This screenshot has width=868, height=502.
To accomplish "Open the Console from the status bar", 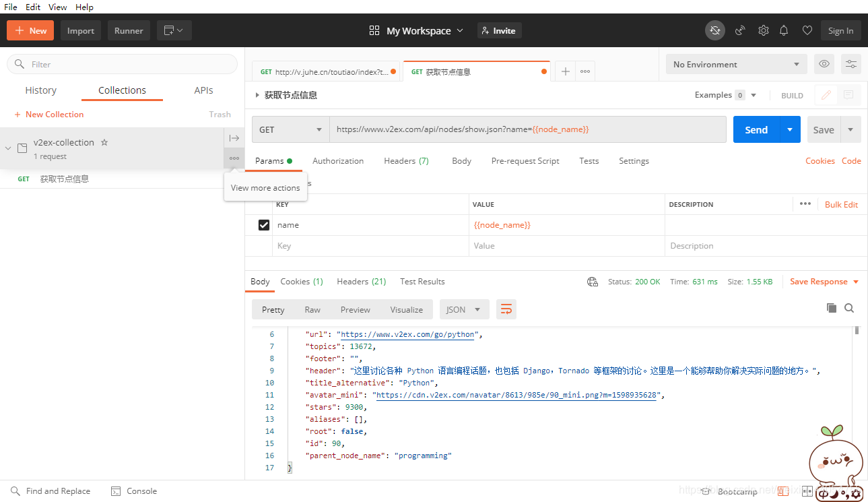I will pyautogui.click(x=133, y=491).
